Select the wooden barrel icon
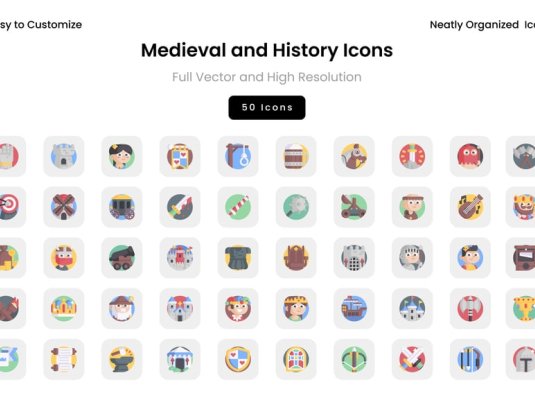535x400 pixels. pos(296,156)
